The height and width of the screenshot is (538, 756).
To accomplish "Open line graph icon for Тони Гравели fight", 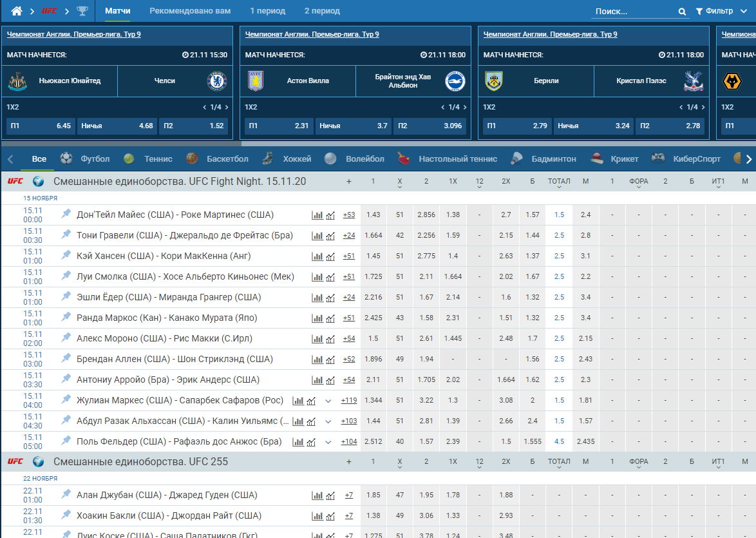I will pyautogui.click(x=330, y=236).
